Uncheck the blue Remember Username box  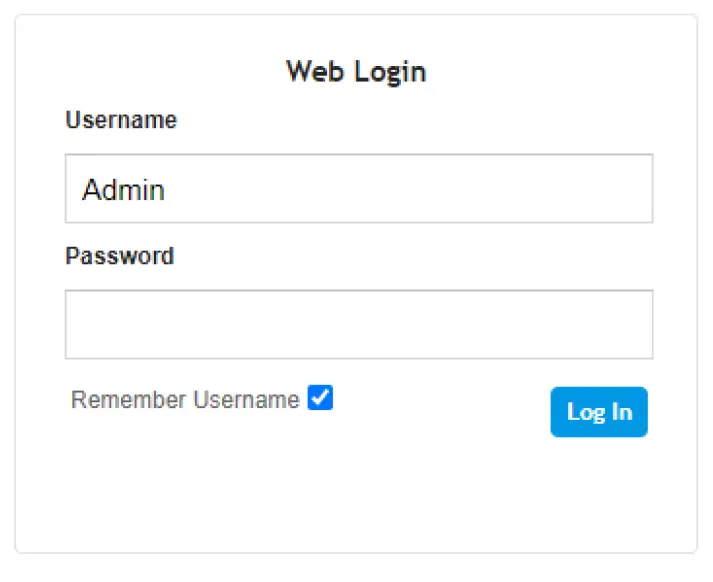pyautogui.click(x=320, y=398)
